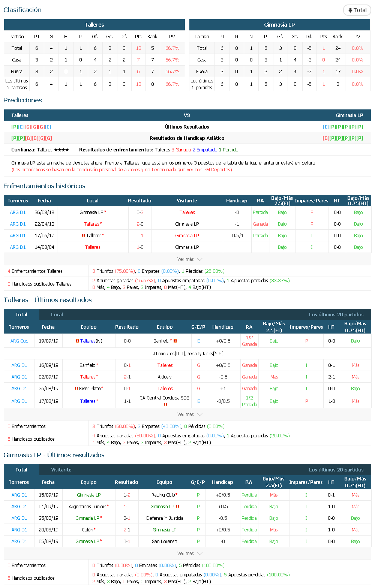Click red card icon after Gimnasia LP 01/09/19
The image size is (372, 588).
(x=177, y=507)
